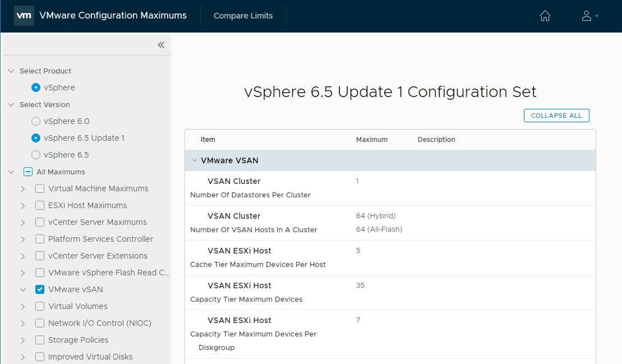Click the '35' maximum value
622x364 pixels.
(360, 285)
